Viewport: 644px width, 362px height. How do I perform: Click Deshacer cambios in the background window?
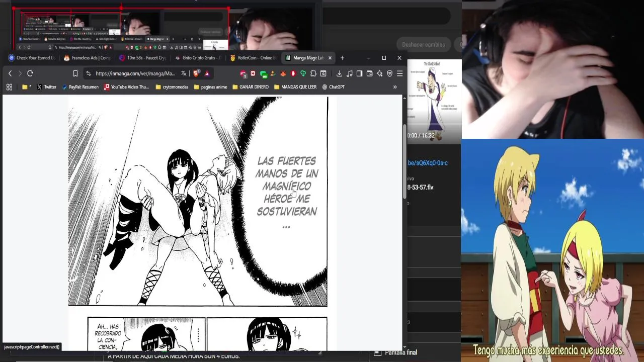tap(424, 44)
